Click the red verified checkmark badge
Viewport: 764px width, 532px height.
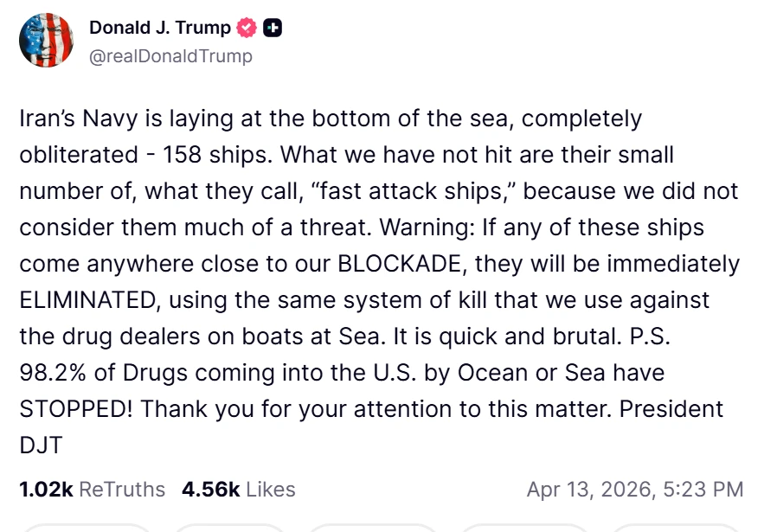247,28
